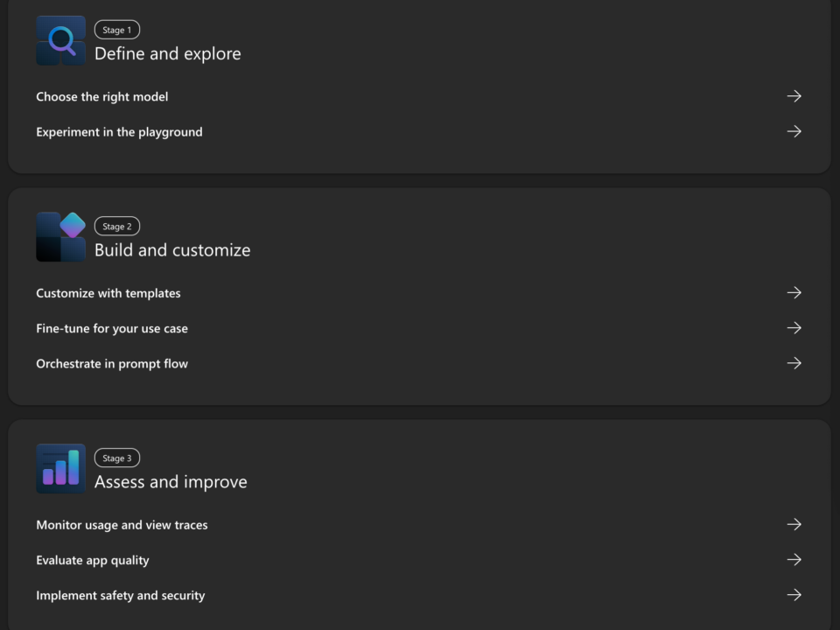Open Evaluate app quality link
Image resolution: width=840 pixels, height=630 pixels.
[93, 561]
